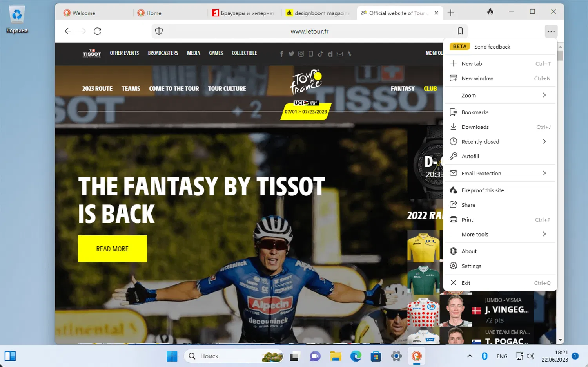Open the Chat app from the taskbar
Screen dimensions: 588x367
pyautogui.click(x=315, y=356)
